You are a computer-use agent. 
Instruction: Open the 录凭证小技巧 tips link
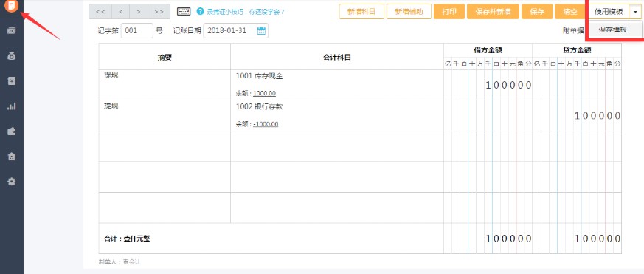coord(246,12)
